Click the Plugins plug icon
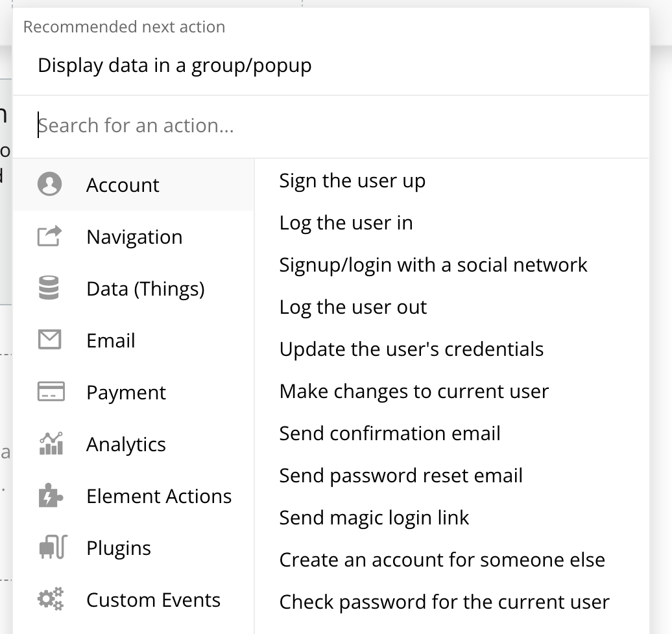 [50, 548]
